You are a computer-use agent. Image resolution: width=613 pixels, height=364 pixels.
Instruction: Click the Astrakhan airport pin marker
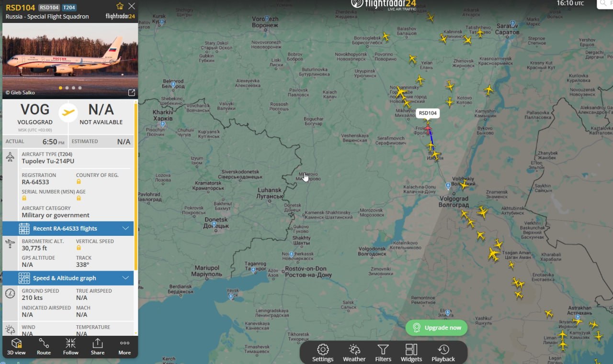point(578,317)
